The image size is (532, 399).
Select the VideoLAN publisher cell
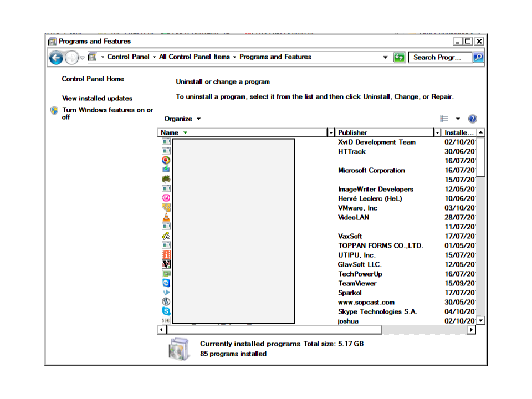tap(353, 217)
